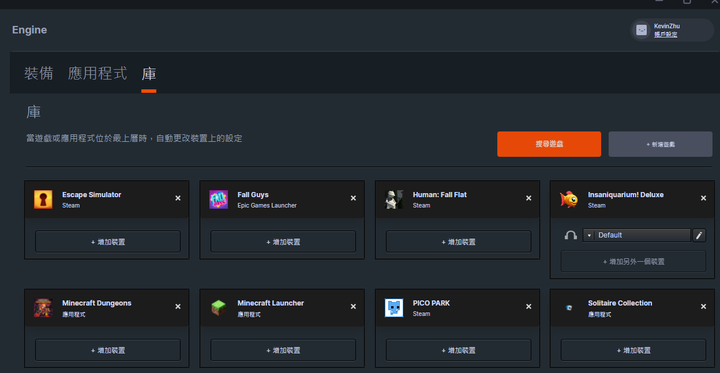Image resolution: width=720 pixels, height=373 pixels.
Task: Edit the Default config with pencil icon
Action: (x=699, y=235)
